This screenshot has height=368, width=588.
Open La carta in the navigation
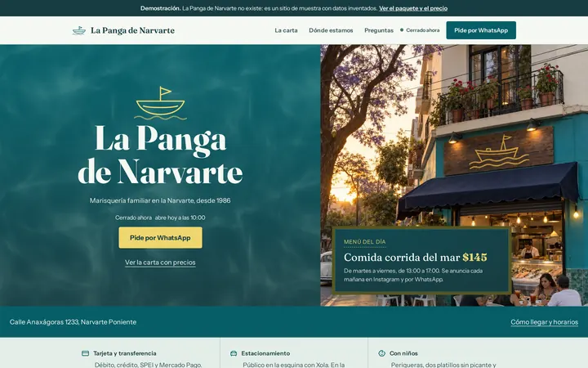286,30
